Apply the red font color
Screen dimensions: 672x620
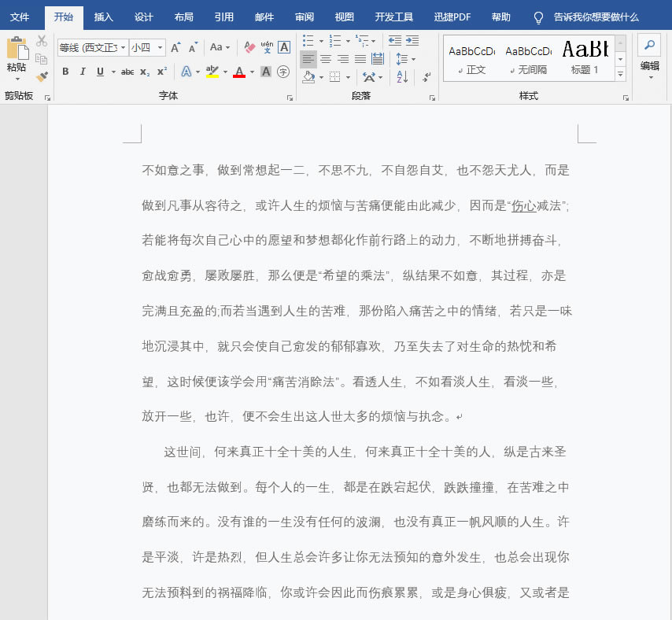(x=239, y=72)
